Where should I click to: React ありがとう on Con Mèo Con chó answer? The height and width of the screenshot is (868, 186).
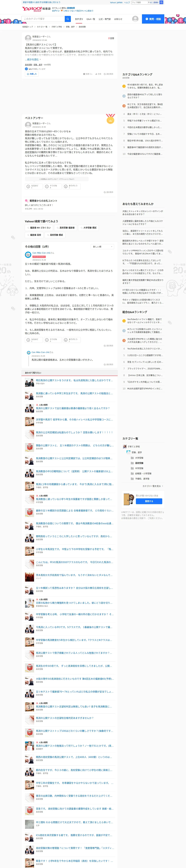[x=72, y=340]
